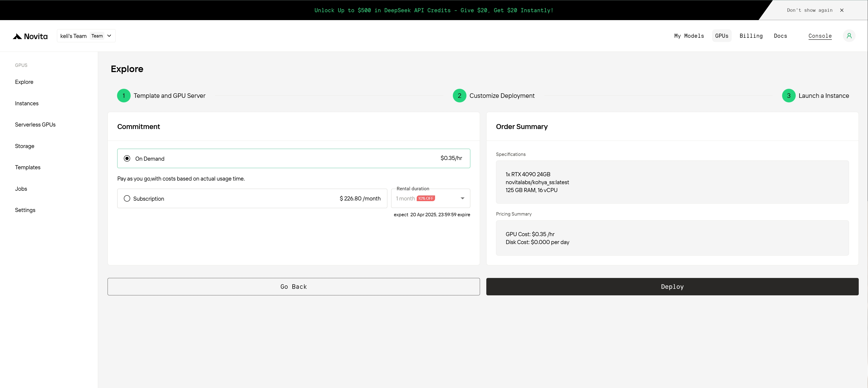This screenshot has height=388, width=868.
Task: Open the Rental duration dropdown arrow
Action: [462, 198]
